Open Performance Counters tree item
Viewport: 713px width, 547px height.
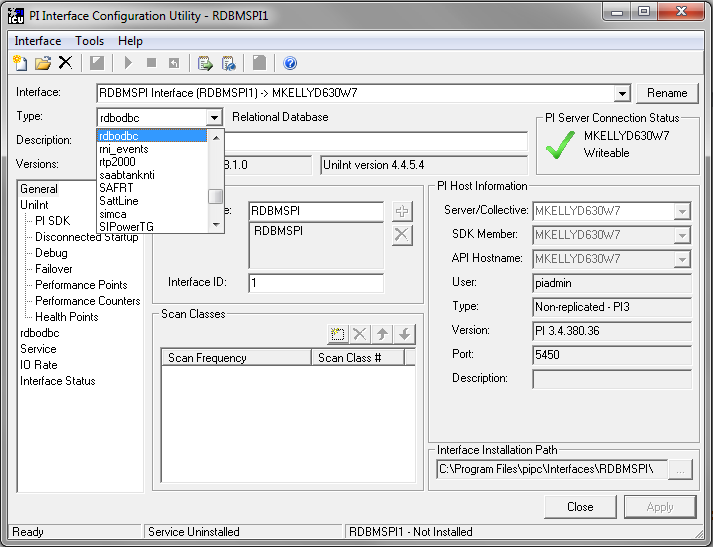88,301
